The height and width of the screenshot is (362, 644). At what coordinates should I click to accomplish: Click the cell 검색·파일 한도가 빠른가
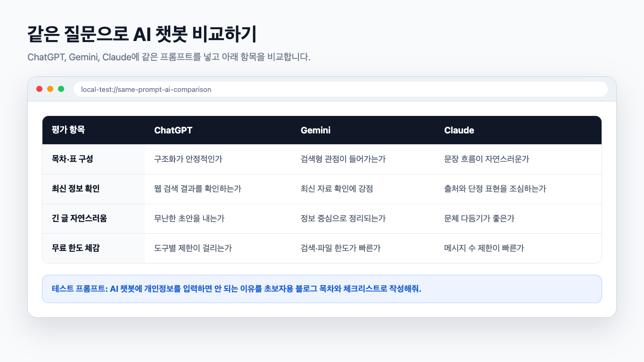[363, 248]
